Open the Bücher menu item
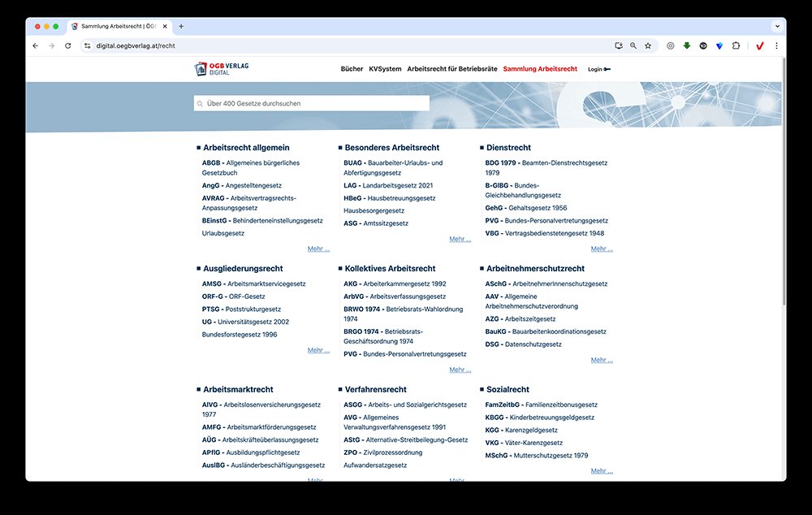Screen dimensions: 812x515 coord(352,69)
